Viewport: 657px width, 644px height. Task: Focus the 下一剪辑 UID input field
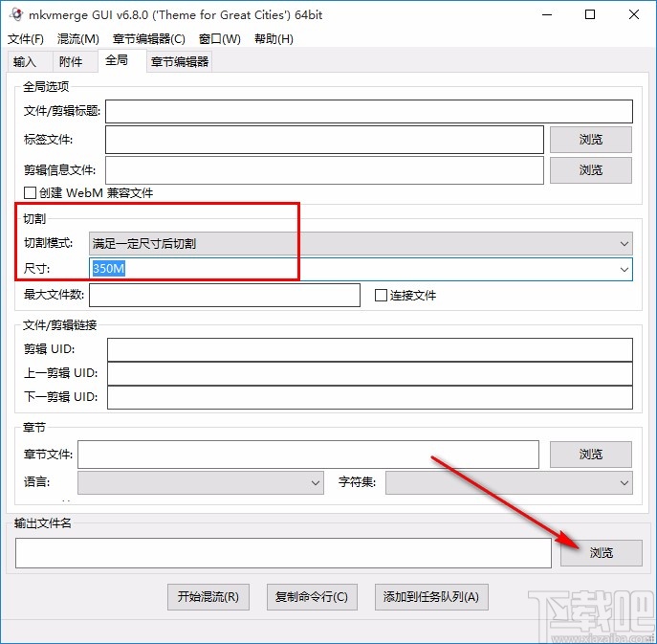coord(370,397)
